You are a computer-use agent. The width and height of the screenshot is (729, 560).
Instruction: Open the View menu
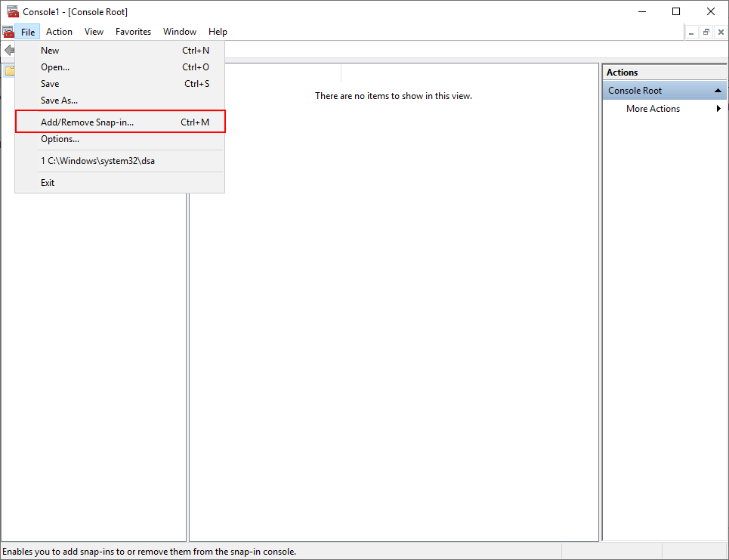click(94, 32)
